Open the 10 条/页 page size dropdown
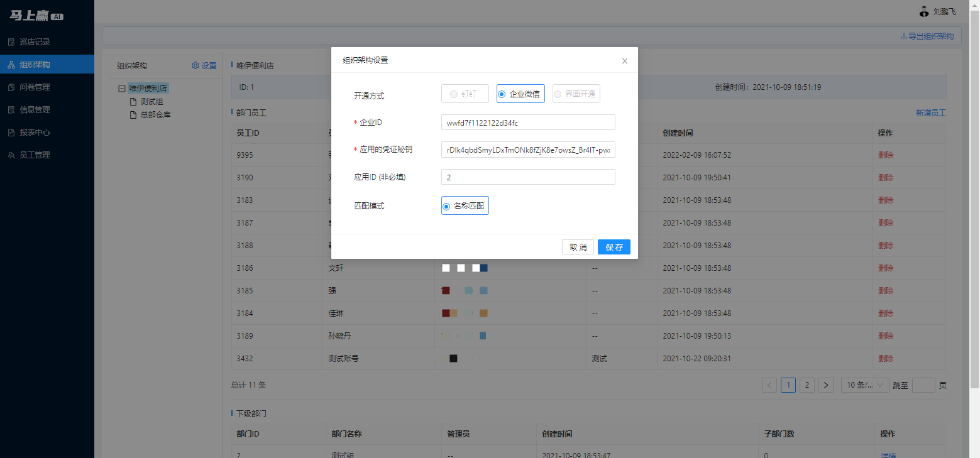The height and width of the screenshot is (458, 980). pos(865,385)
